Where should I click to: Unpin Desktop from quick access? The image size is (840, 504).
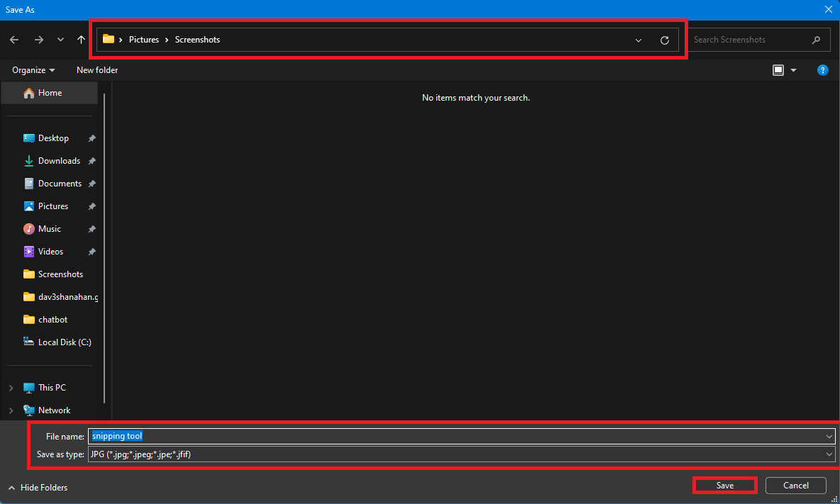click(x=92, y=138)
